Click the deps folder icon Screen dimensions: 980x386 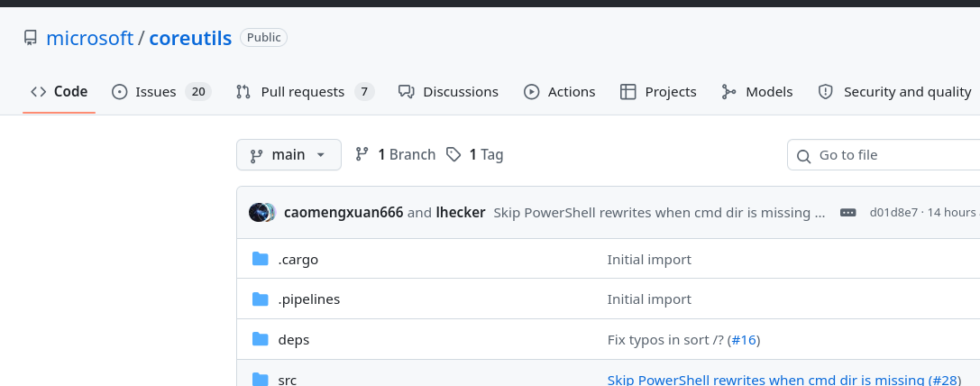tap(260, 340)
